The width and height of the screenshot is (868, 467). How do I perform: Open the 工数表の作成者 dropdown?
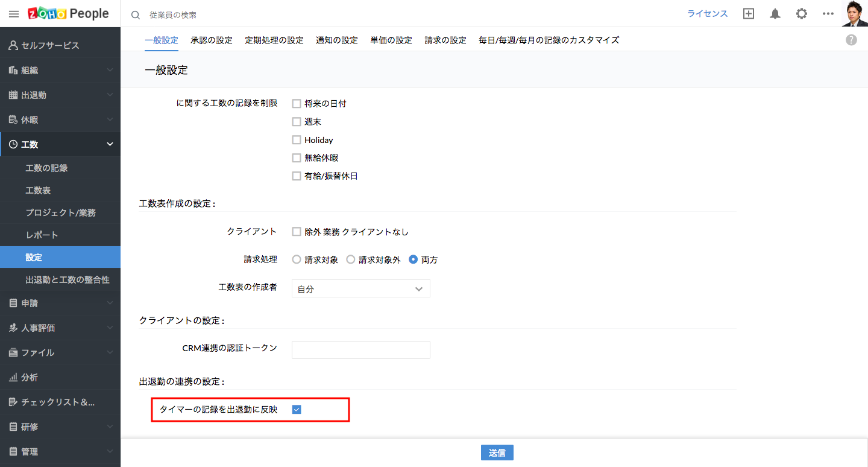click(360, 289)
